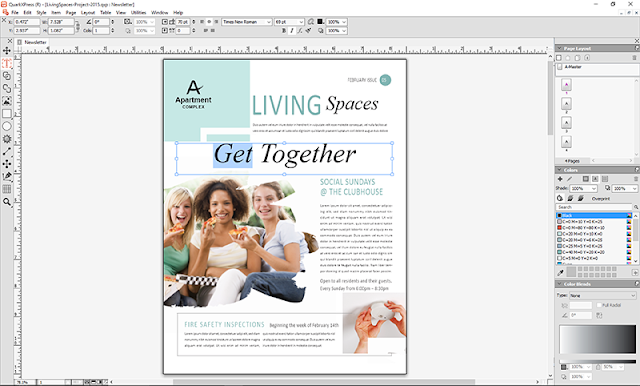Click the gradient blend slider bar

[598, 361]
